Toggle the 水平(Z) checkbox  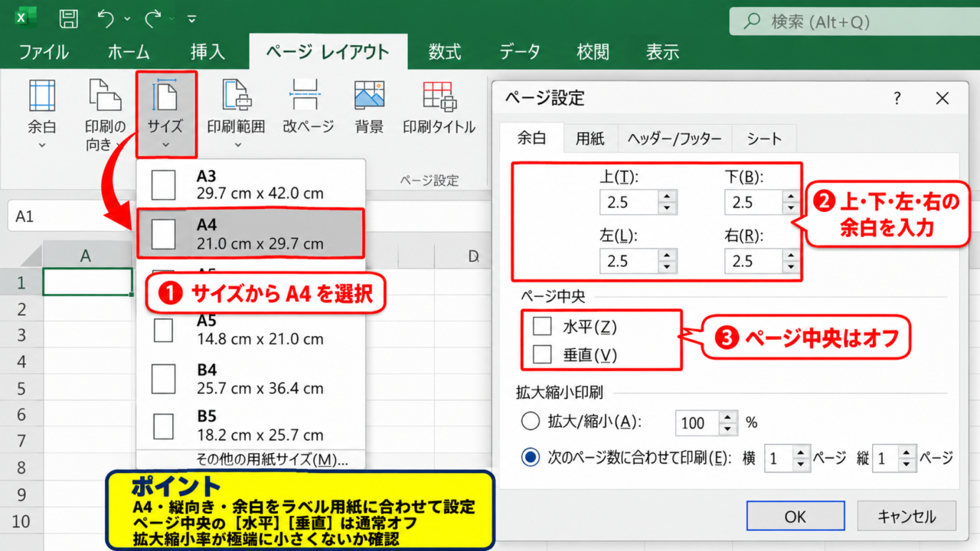(x=542, y=326)
